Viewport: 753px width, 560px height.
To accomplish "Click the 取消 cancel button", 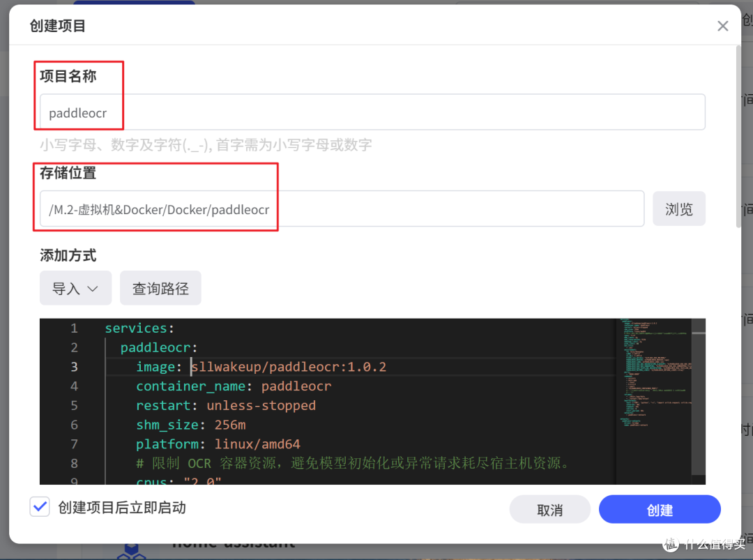I will pyautogui.click(x=550, y=510).
